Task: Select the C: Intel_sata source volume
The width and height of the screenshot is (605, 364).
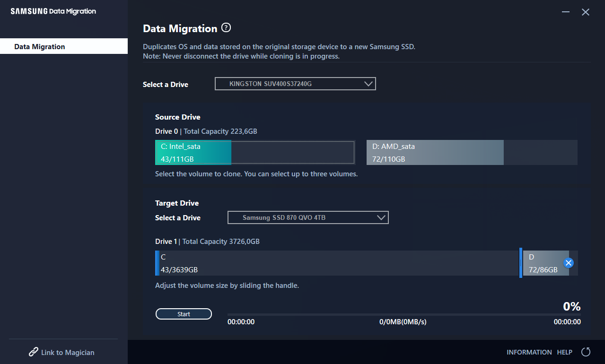Action: pos(254,153)
